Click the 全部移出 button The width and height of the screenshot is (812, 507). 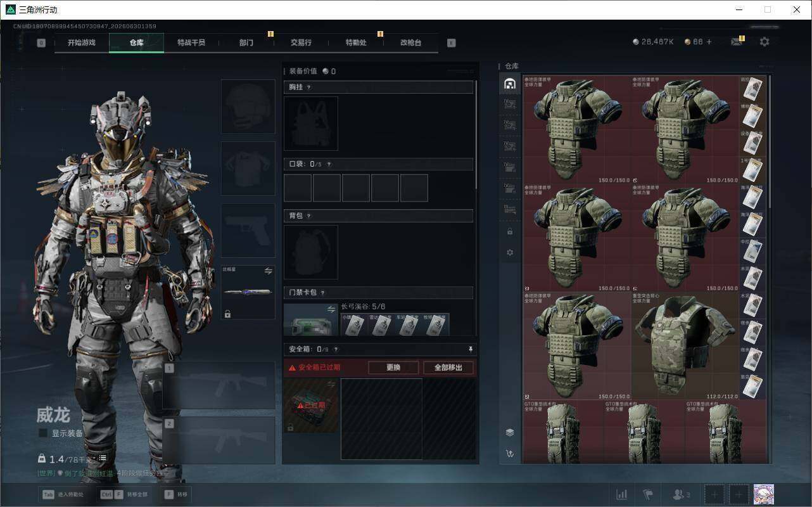[448, 368]
